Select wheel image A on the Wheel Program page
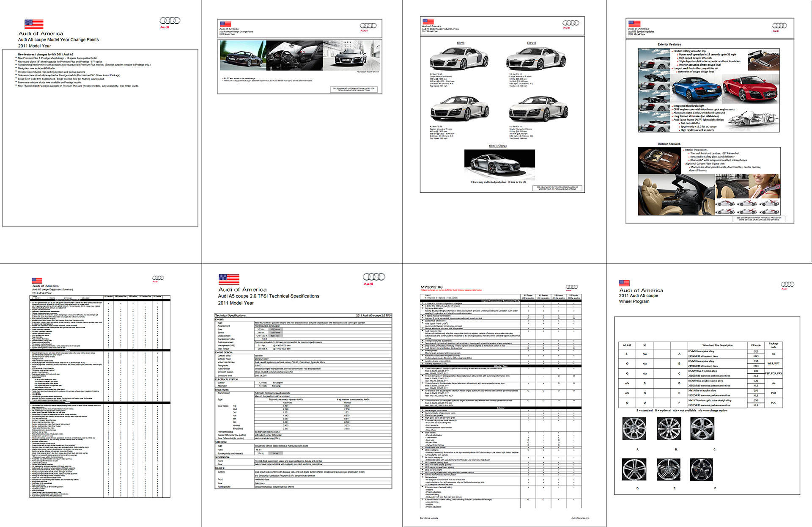This screenshot has height=527, width=812. coord(634,428)
